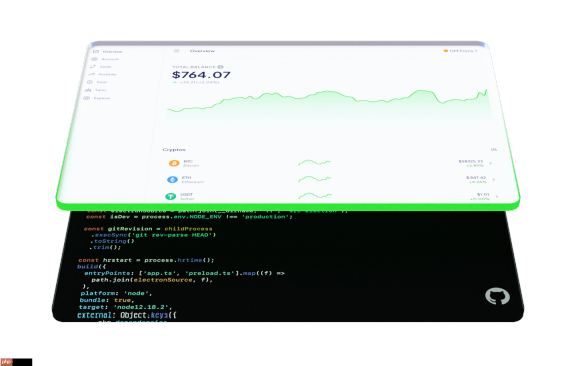Open the network badge with the orange dot
The image size is (576, 366).
click(x=461, y=51)
